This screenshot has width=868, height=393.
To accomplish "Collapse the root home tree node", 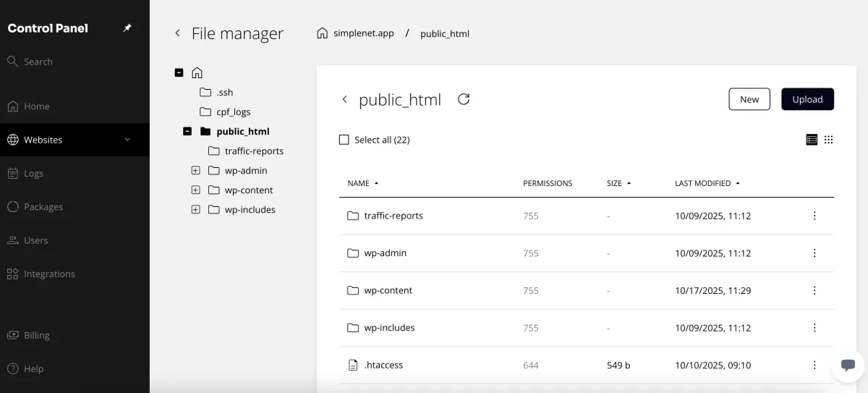I will pos(179,72).
